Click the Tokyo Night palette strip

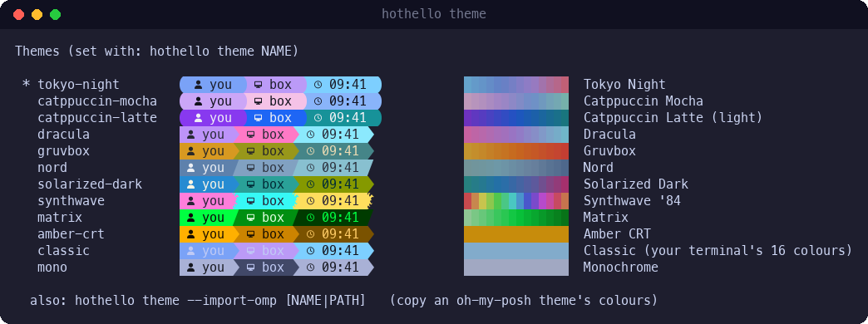516,85
